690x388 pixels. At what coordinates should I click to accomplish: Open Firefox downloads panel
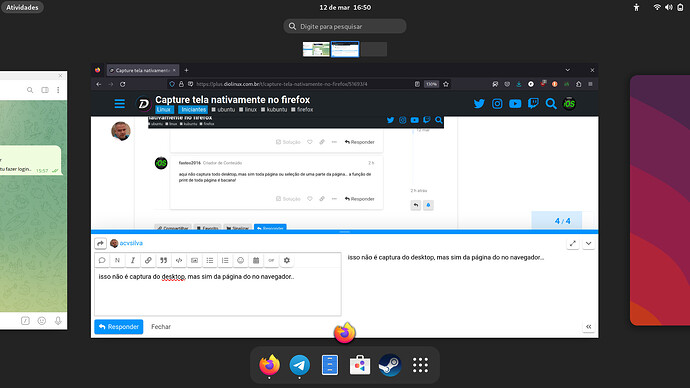click(x=519, y=84)
